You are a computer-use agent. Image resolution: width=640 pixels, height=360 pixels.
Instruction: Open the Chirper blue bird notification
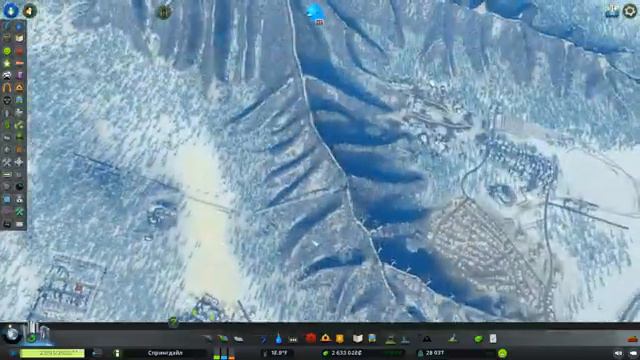316,13
